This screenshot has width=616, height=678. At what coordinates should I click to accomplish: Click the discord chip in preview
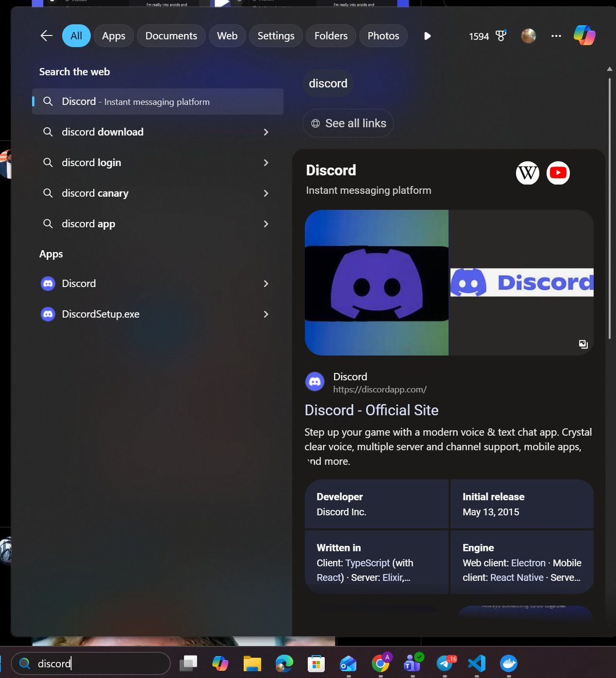point(328,84)
